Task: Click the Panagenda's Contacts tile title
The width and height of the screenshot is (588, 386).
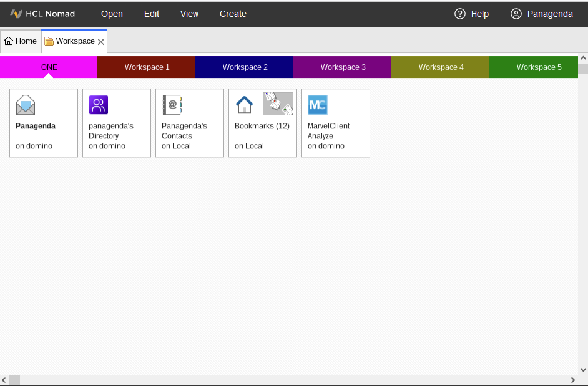Action: click(x=185, y=131)
